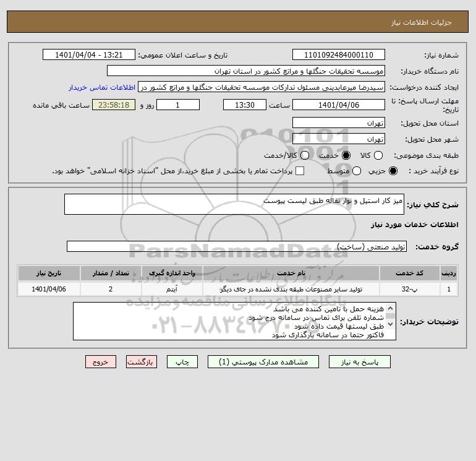Click the بازگشت back button
Viewport: 476px width, 461px height.
click(142, 362)
